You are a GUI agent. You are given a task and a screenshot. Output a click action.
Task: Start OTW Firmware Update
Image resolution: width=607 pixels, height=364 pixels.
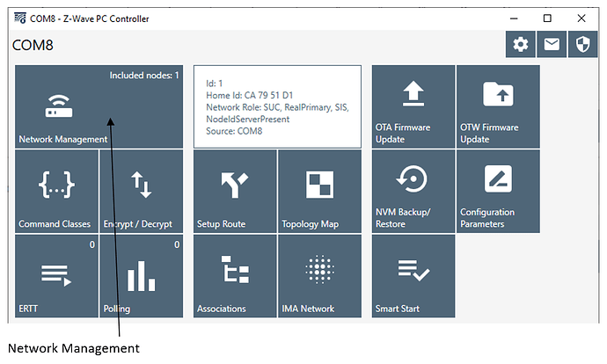498,106
